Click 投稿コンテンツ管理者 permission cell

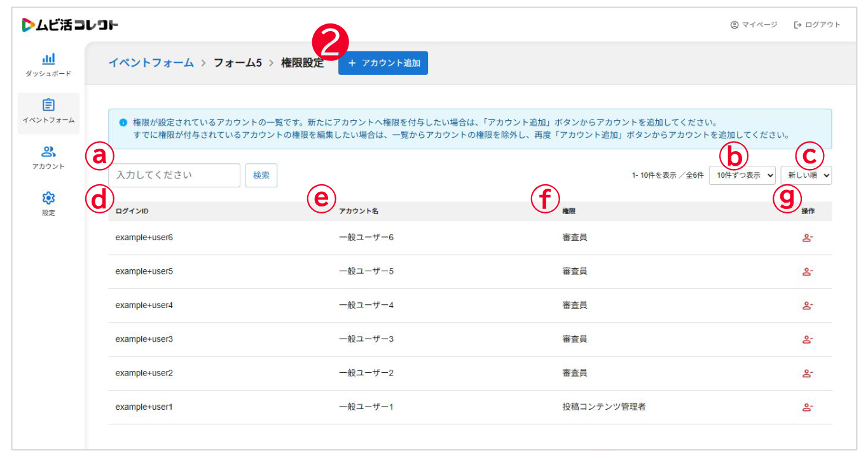[x=604, y=407]
